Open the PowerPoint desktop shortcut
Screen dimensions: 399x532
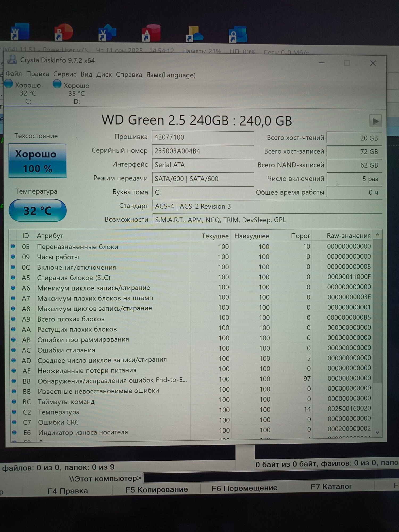[x=63, y=32]
